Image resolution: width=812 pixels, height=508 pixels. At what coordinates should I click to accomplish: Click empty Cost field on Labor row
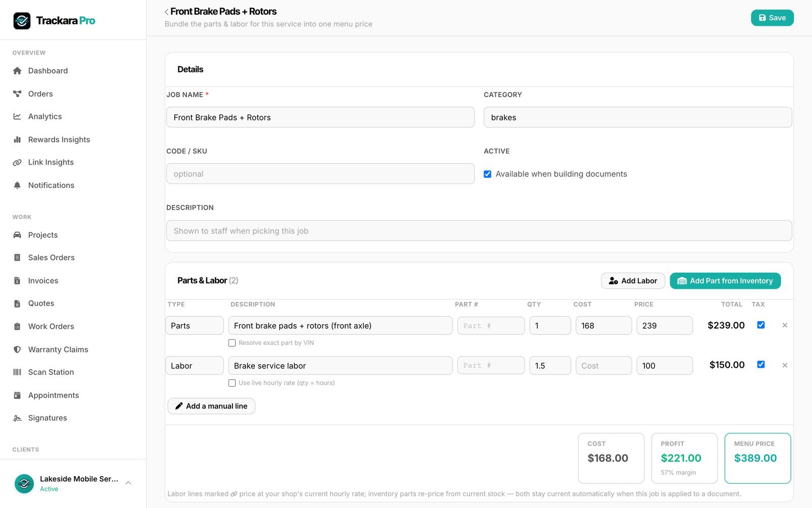[x=603, y=366]
